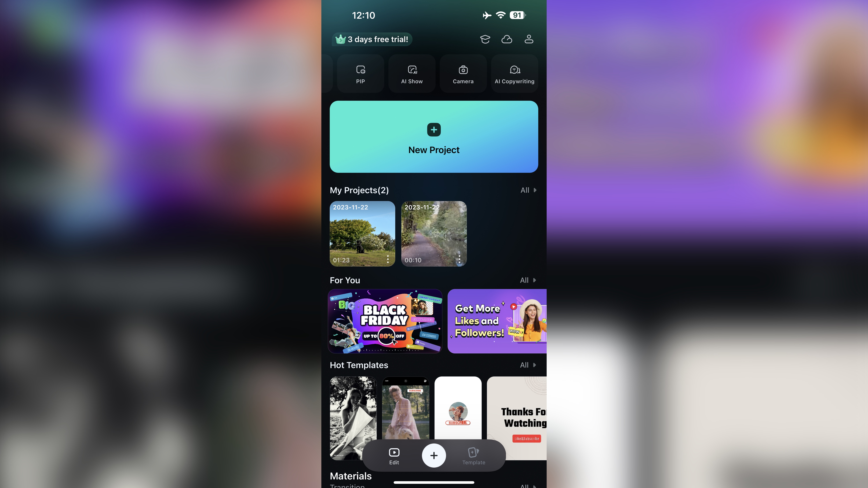Screen dimensions: 868x488
Task: Open the graduation cap icon
Action: pyautogui.click(x=485, y=39)
